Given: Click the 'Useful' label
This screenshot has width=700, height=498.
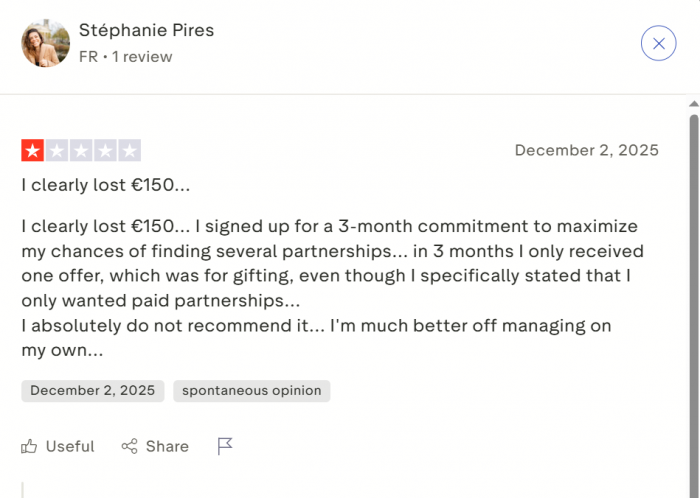Looking at the screenshot, I should tap(70, 446).
